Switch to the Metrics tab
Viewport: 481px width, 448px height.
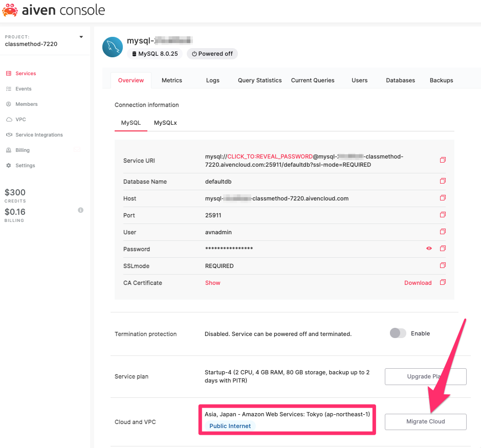(x=171, y=80)
